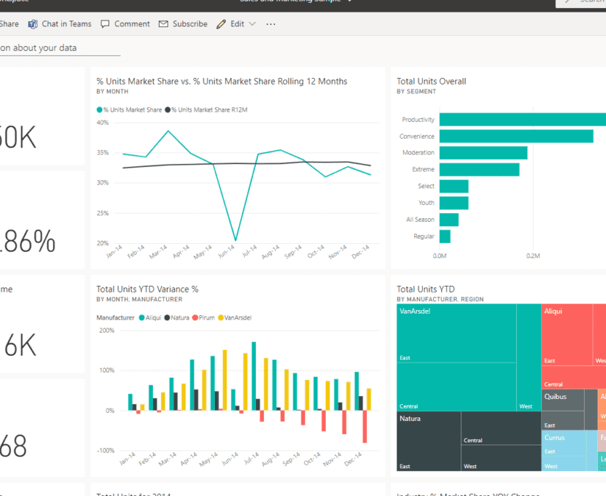Image resolution: width=606 pixels, height=496 pixels.
Task: Select the Extreme segment bar
Action: pyautogui.click(x=479, y=169)
